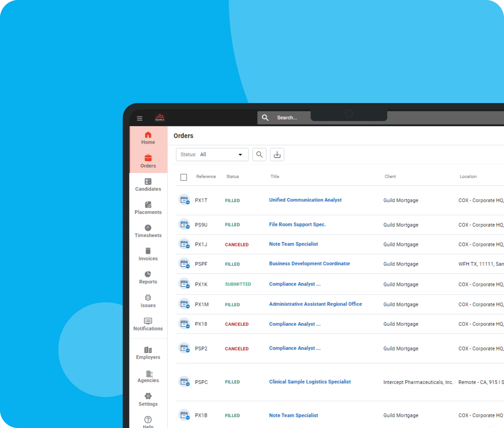Open Settings from the sidebar
This screenshot has height=428, width=504.
(x=148, y=399)
